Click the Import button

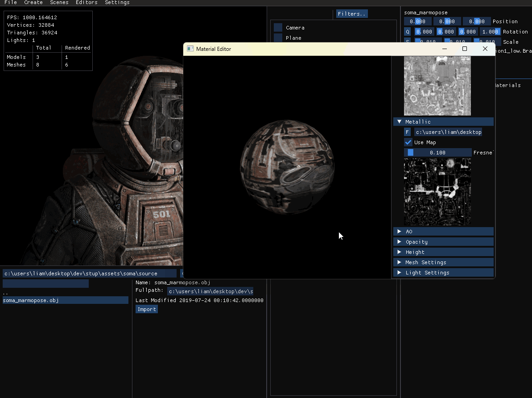tap(147, 309)
